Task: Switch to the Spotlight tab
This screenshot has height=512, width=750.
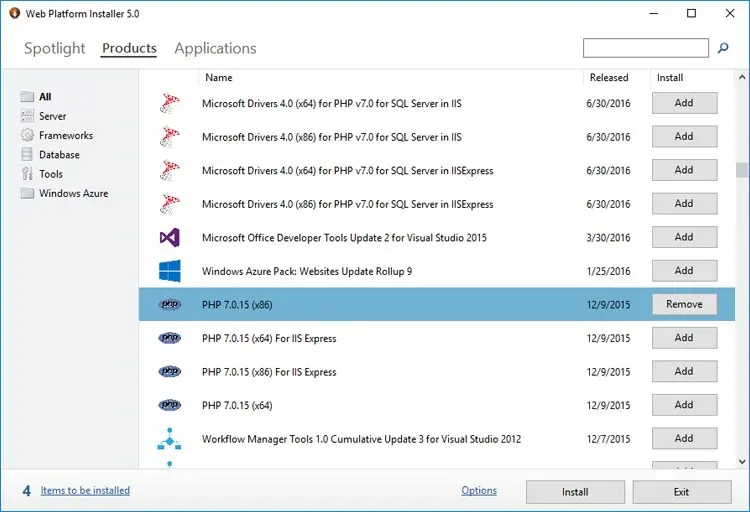Action: point(55,48)
